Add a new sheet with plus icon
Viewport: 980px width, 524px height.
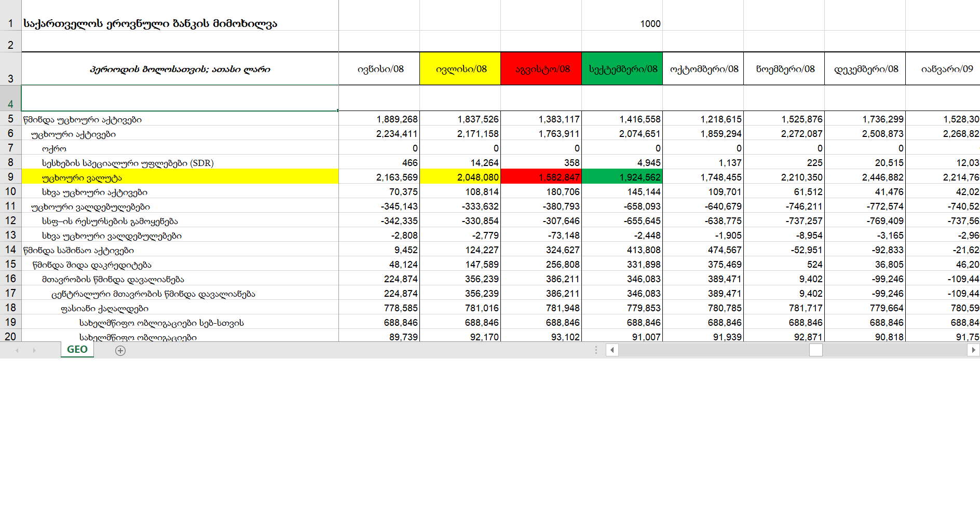pos(120,351)
